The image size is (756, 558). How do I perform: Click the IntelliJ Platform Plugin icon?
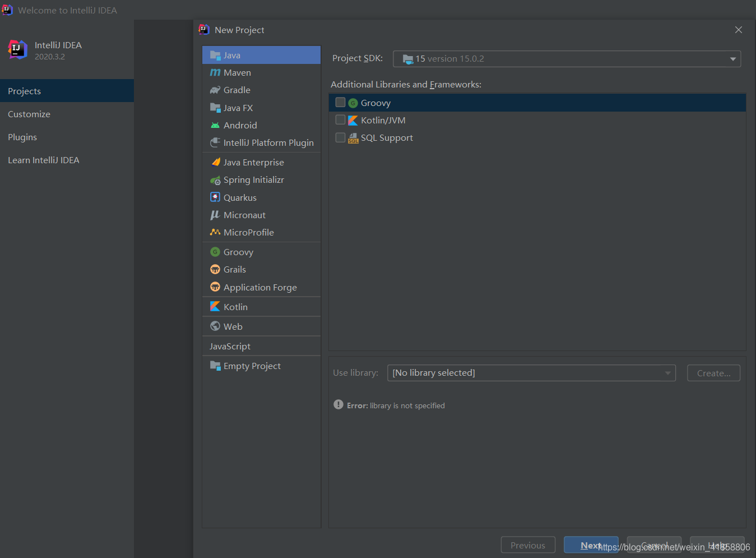(x=215, y=142)
